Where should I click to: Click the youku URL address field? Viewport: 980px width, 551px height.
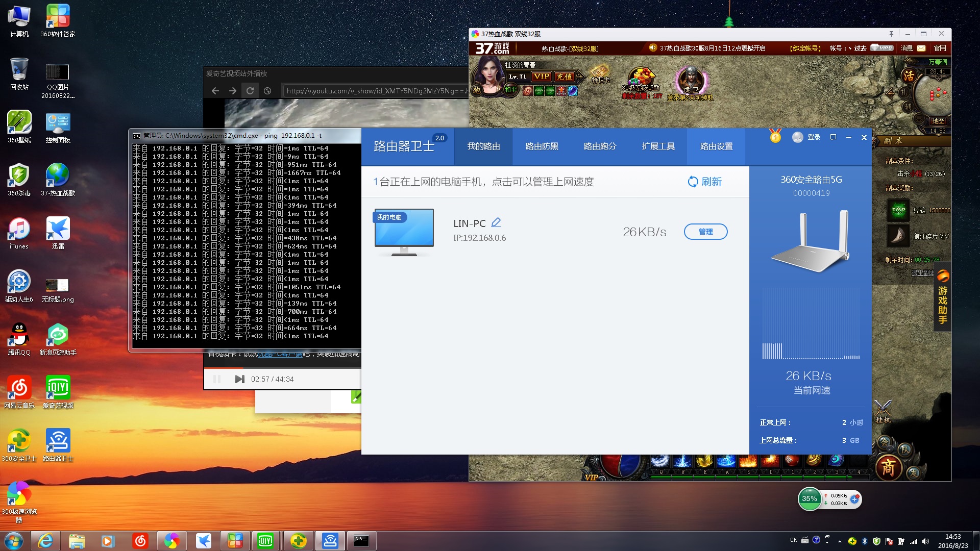pos(375,91)
